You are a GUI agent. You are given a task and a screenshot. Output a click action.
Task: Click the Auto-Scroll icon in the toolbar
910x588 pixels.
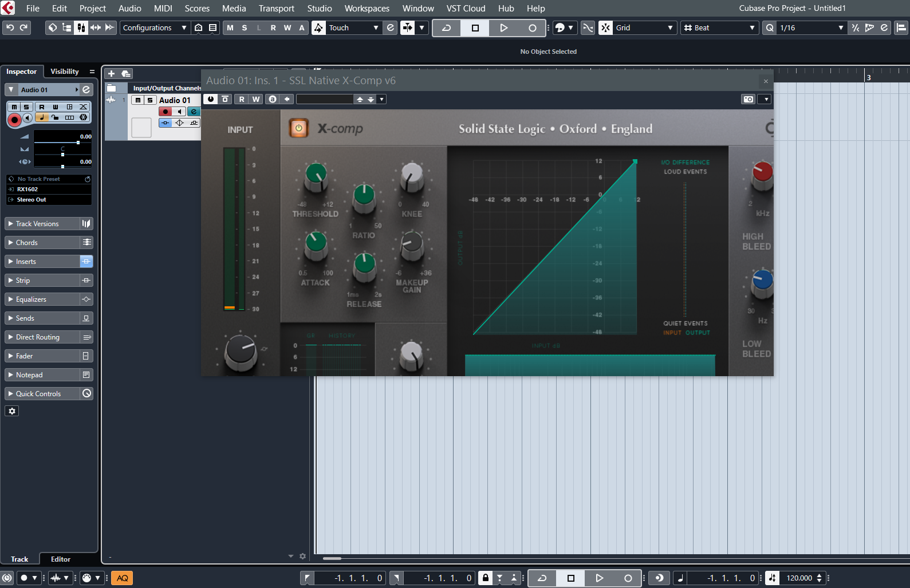408,27
